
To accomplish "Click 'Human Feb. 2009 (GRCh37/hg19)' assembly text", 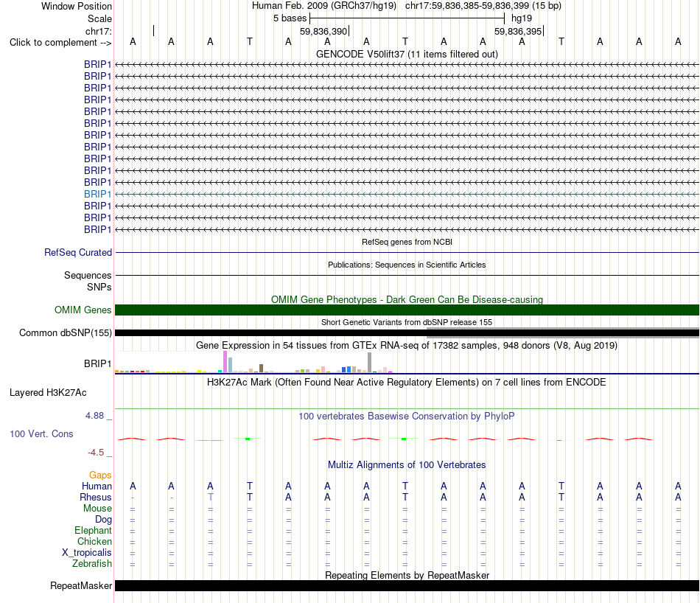I will coord(324,6).
